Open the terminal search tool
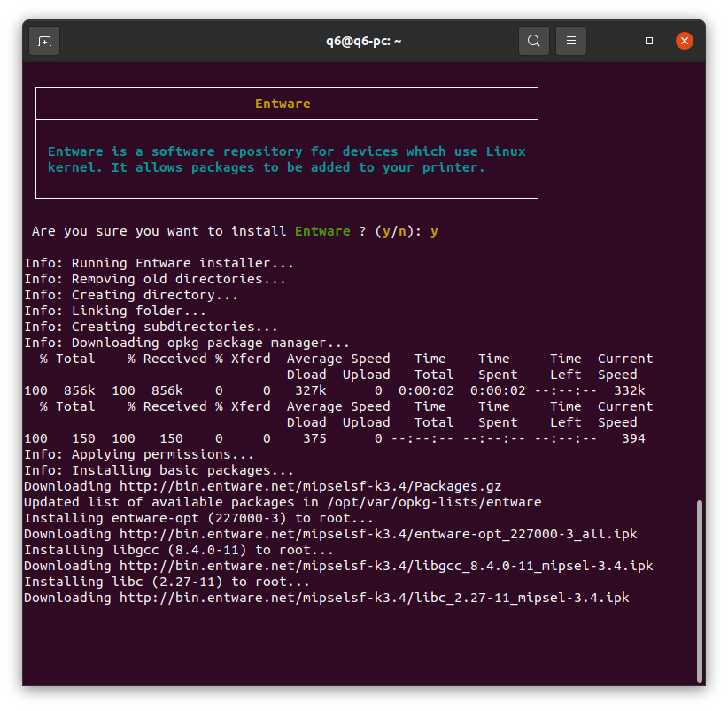The image size is (728, 711). [534, 41]
